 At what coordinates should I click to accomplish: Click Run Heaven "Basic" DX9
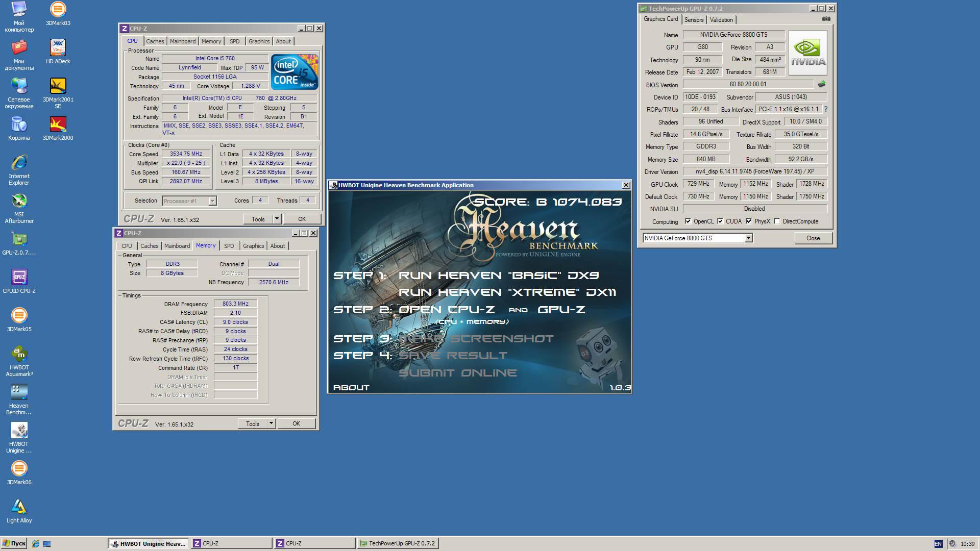point(499,275)
